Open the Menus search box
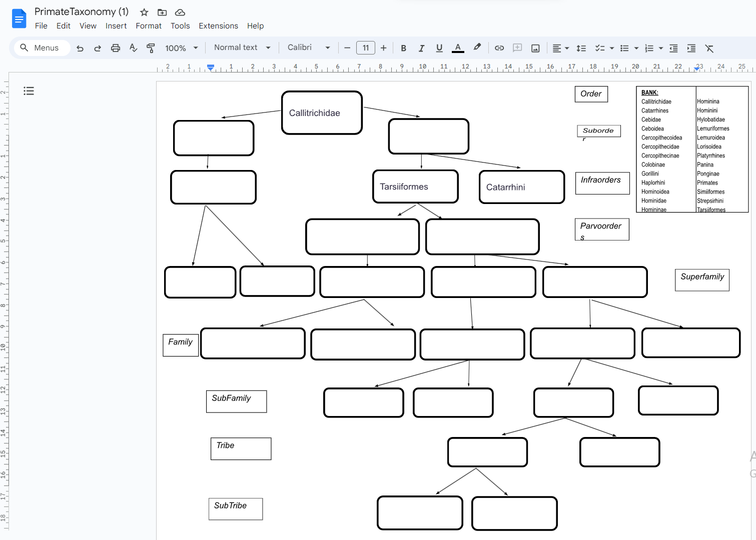 coord(41,47)
